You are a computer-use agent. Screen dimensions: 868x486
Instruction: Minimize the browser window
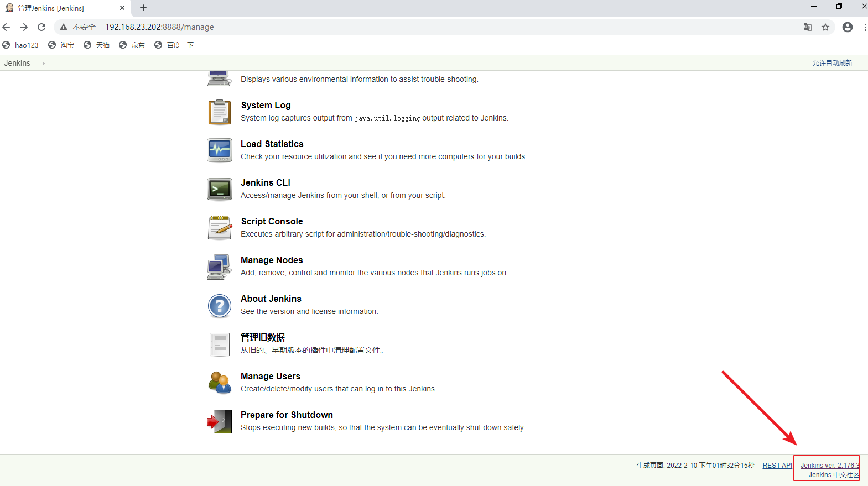(814, 7)
